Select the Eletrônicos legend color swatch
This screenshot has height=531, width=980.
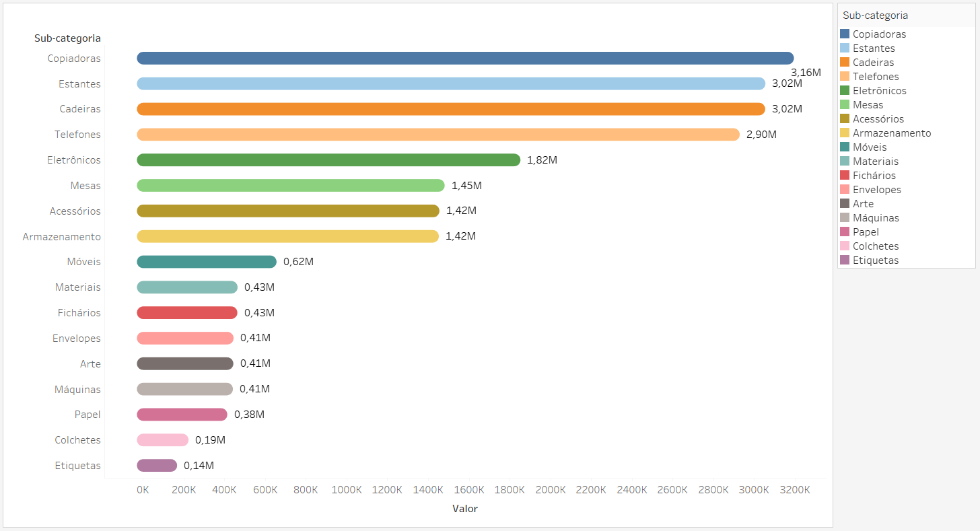pos(845,90)
